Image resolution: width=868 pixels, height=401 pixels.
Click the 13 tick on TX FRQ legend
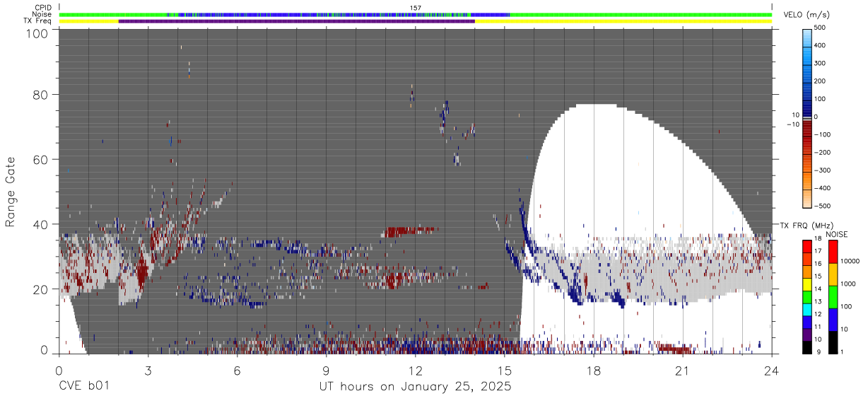click(x=819, y=301)
